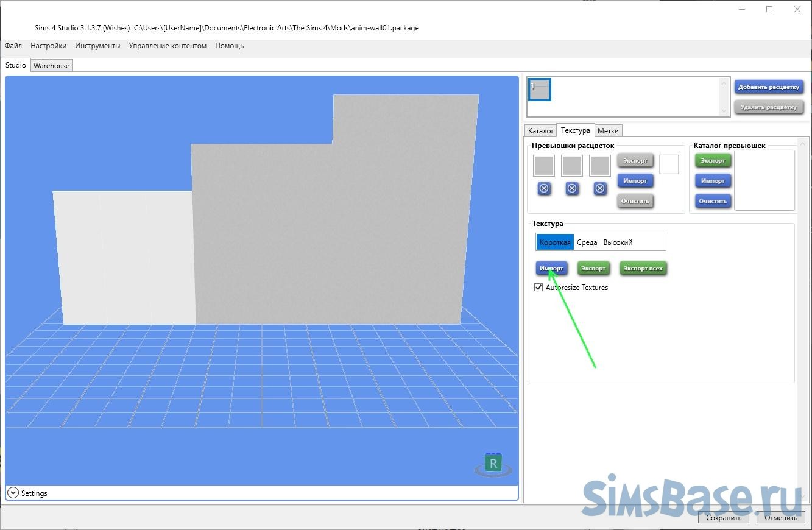812x530 pixels.
Task: Select the Среда wall height option
Action: coord(587,242)
